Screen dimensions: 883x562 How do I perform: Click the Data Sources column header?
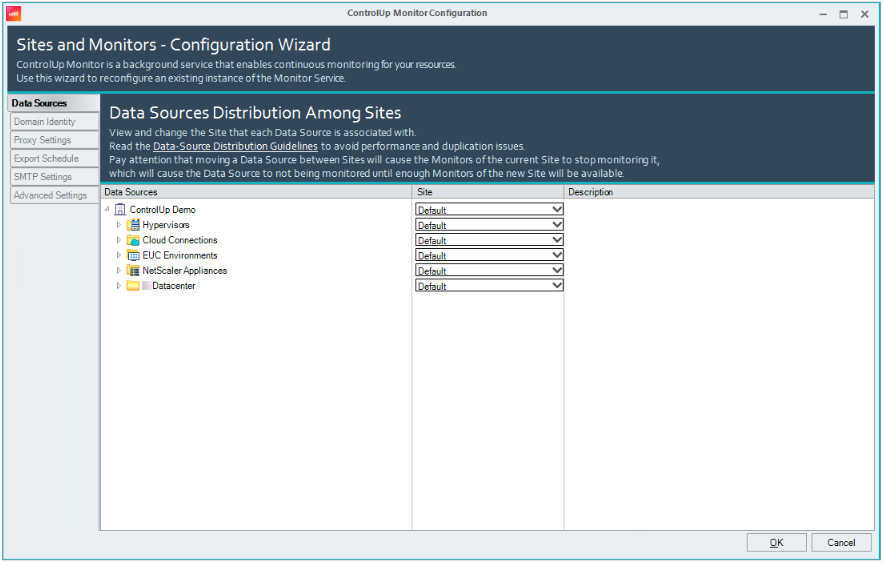[256, 192]
